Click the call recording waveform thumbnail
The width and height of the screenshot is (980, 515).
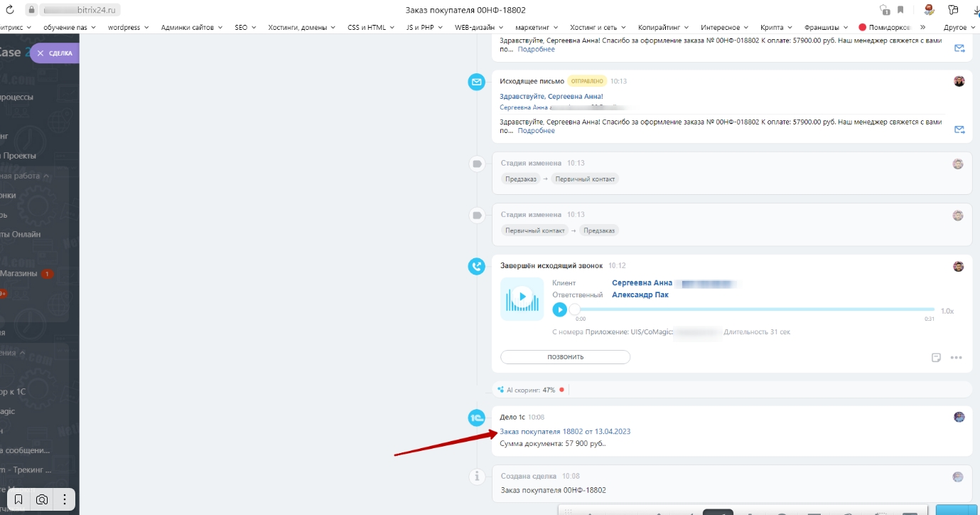522,298
